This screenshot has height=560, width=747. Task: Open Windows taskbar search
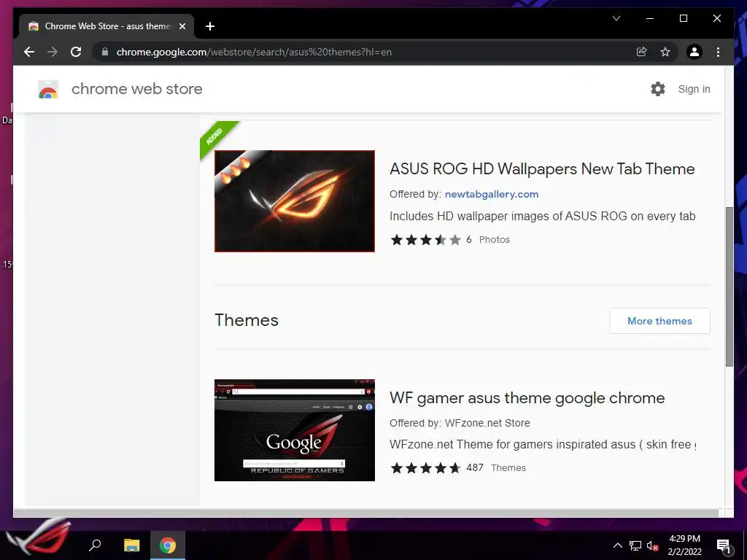tap(95, 545)
